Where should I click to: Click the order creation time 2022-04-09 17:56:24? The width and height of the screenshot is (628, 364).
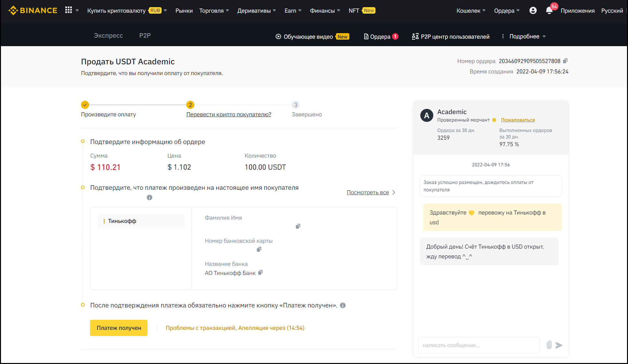[543, 71]
